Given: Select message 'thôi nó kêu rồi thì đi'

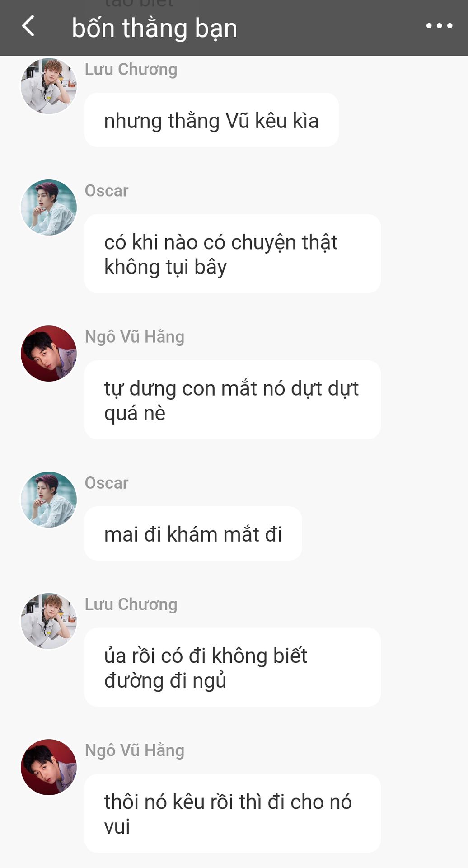Looking at the screenshot, I should tap(233, 813).
